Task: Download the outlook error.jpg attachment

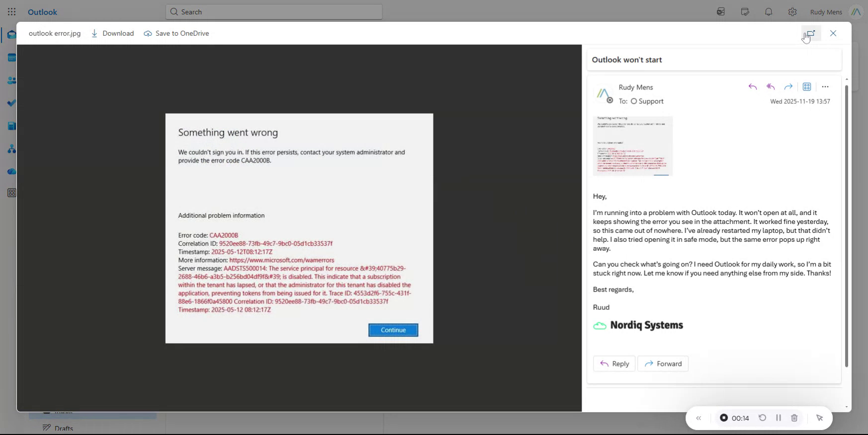Action: tap(112, 33)
